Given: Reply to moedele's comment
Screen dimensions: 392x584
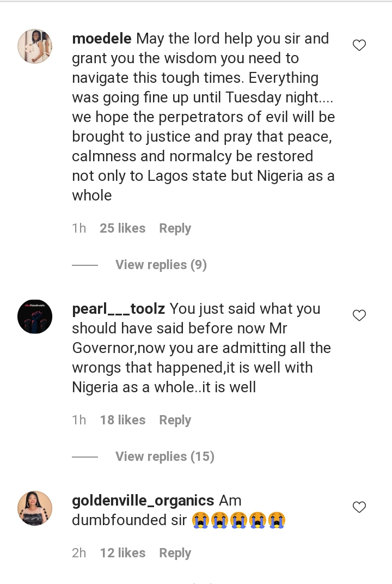Looking at the screenshot, I should [x=175, y=228].
